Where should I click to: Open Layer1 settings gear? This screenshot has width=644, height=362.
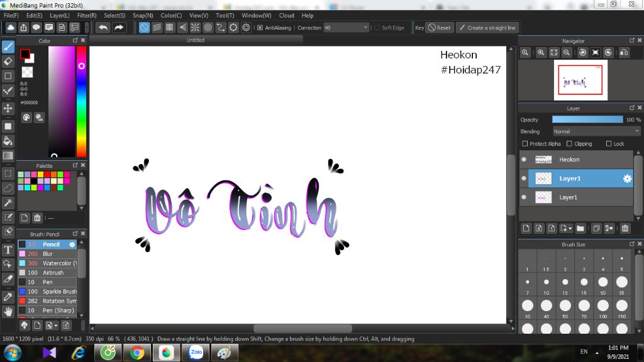click(627, 178)
